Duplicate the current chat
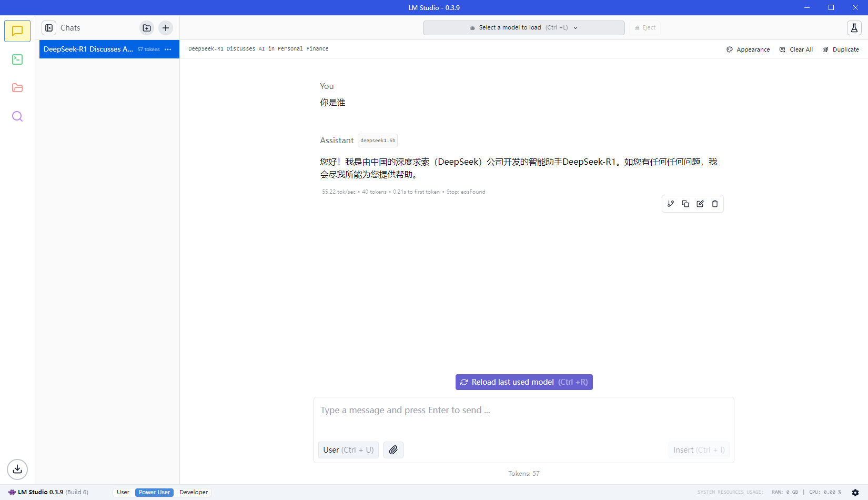 pyautogui.click(x=841, y=49)
